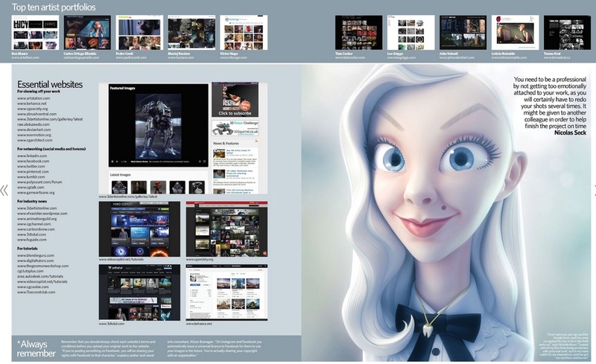Screen dimensions: 596x364
Task: Click www.artstation.com link
Action: [x=34, y=98]
